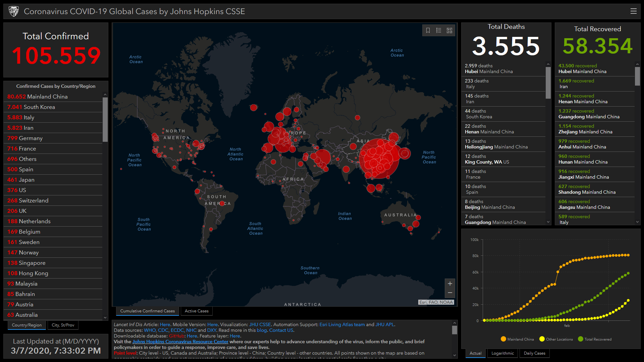Click the Esri, FAO, NOAA attribution
644x362 pixels.
point(436,302)
